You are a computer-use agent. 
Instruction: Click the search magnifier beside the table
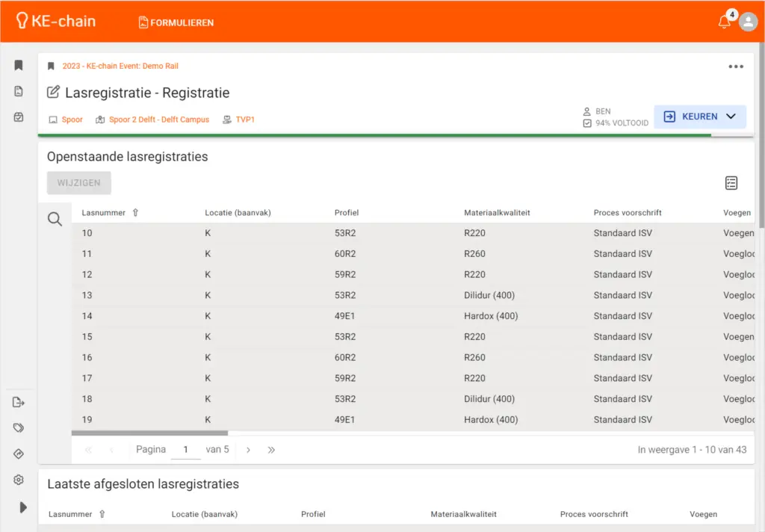(x=55, y=219)
